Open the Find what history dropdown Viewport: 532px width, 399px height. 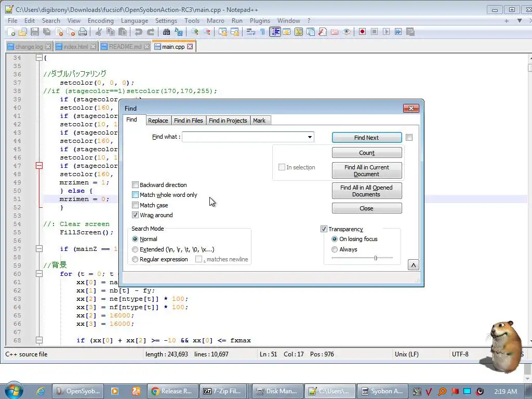point(310,137)
